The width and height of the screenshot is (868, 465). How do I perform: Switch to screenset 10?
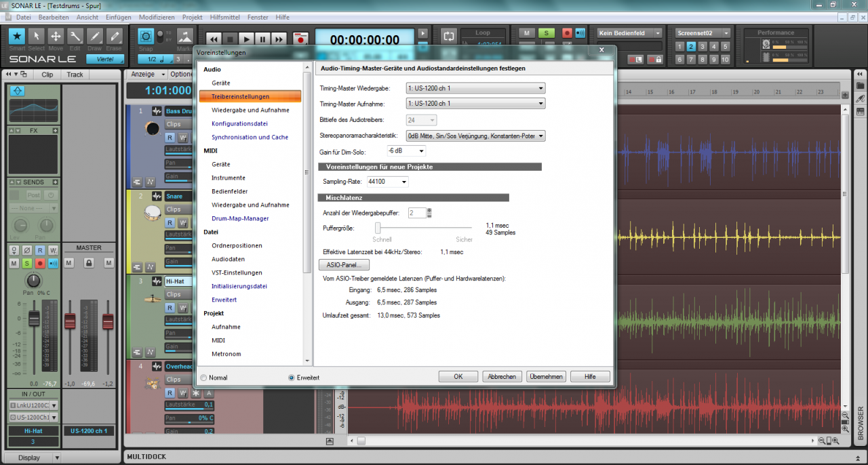click(x=725, y=60)
